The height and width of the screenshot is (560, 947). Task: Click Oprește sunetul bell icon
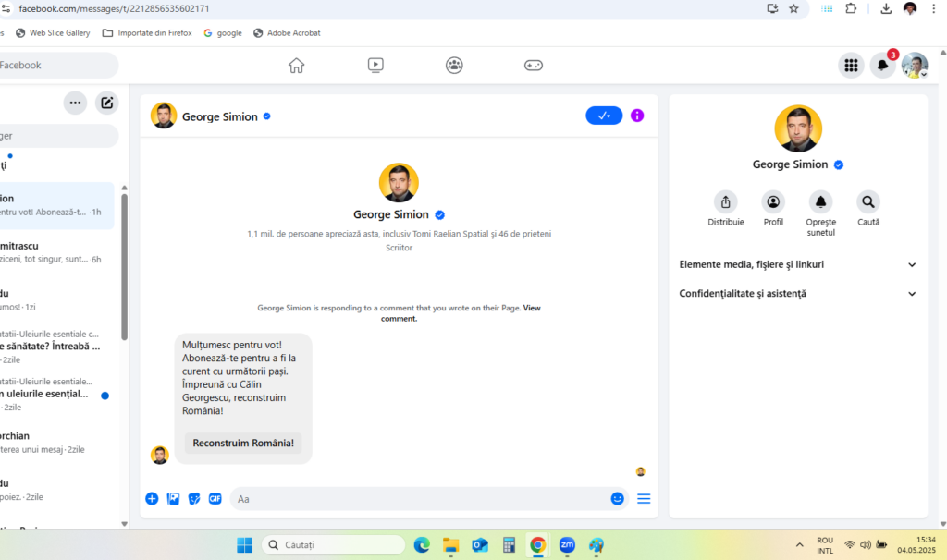point(820,202)
